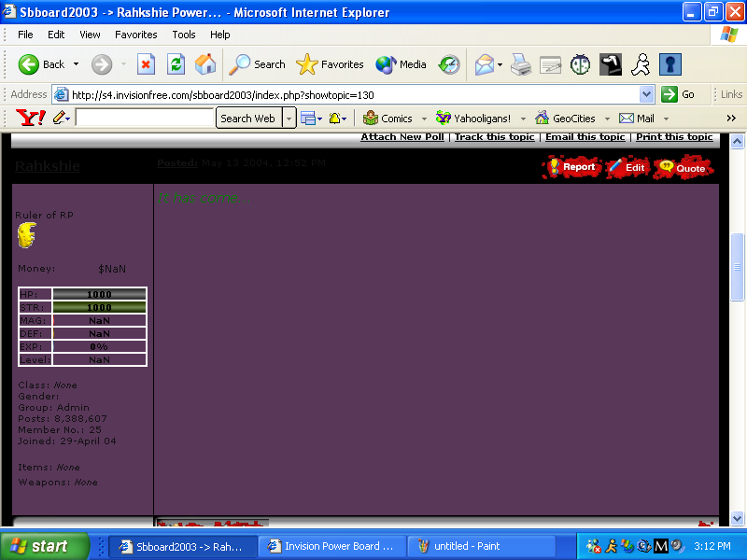747x560 pixels.
Task: Stop page loading with red X icon
Action: (146, 64)
